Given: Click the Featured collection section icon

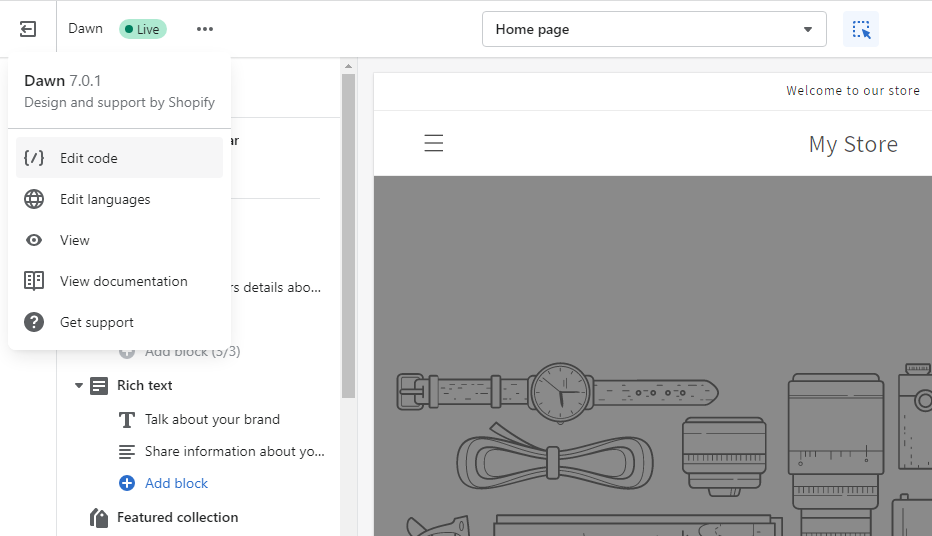Looking at the screenshot, I should pyautogui.click(x=99, y=517).
